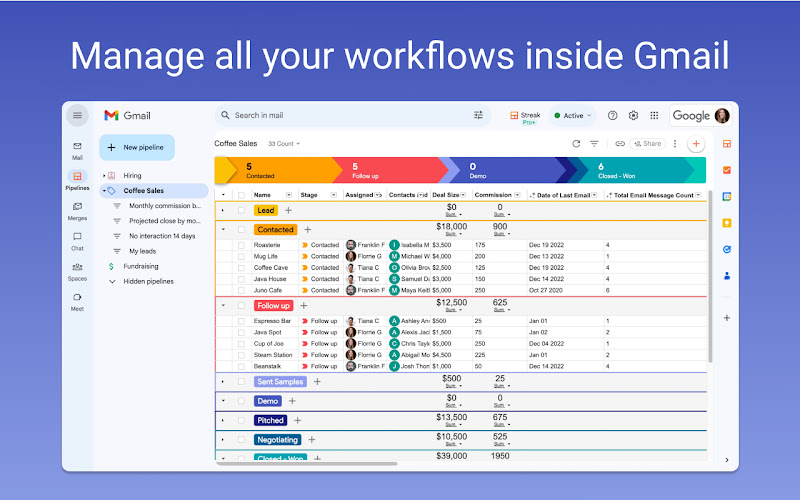Image resolution: width=800 pixels, height=500 pixels.
Task: Open the Gmail main menu hamburger
Action: click(78, 115)
